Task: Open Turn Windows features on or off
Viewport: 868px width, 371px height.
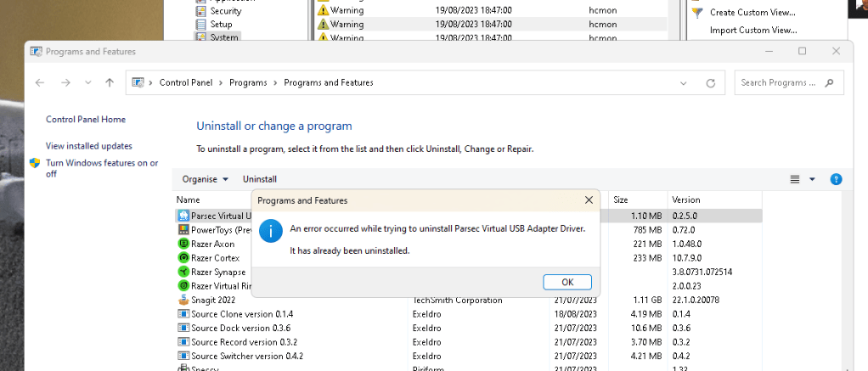Action: pyautogui.click(x=102, y=168)
